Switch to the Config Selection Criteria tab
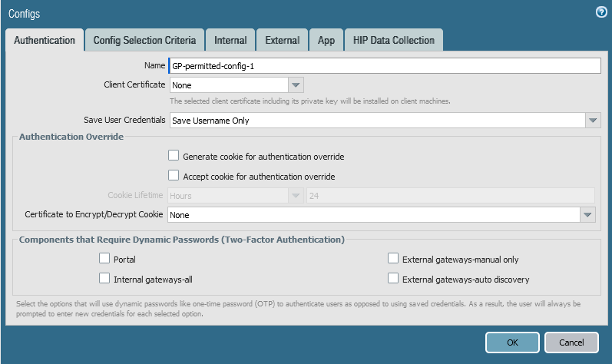The width and height of the screenshot is (612, 364). tap(144, 40)
